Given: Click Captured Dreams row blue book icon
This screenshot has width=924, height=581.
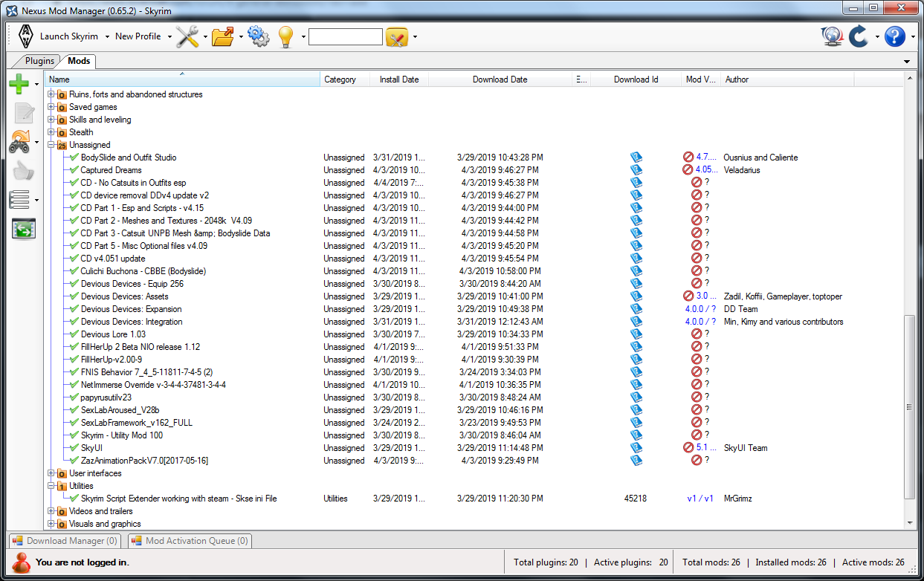Looking at the screenshot, I should 636,170.
